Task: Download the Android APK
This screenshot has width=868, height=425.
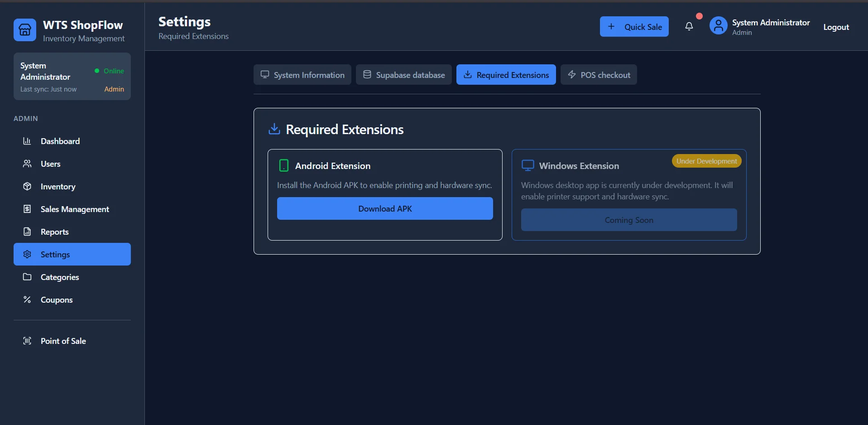Action: tap(385, 208)
